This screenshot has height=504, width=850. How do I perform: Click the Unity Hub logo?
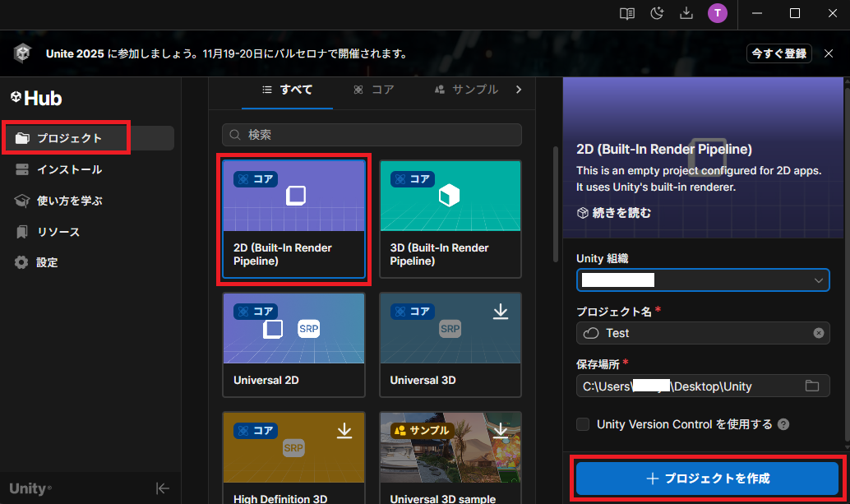[36, 98]
